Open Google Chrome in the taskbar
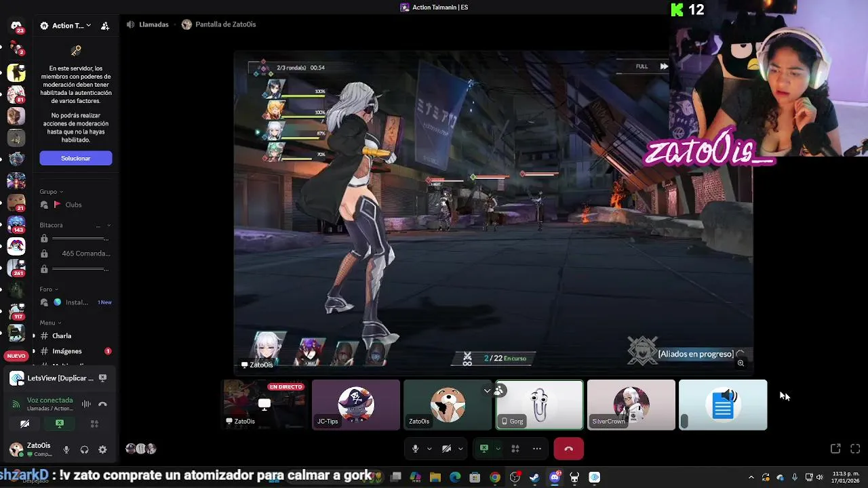The width and height of the screenshot is (868, 488). (495, 477)
